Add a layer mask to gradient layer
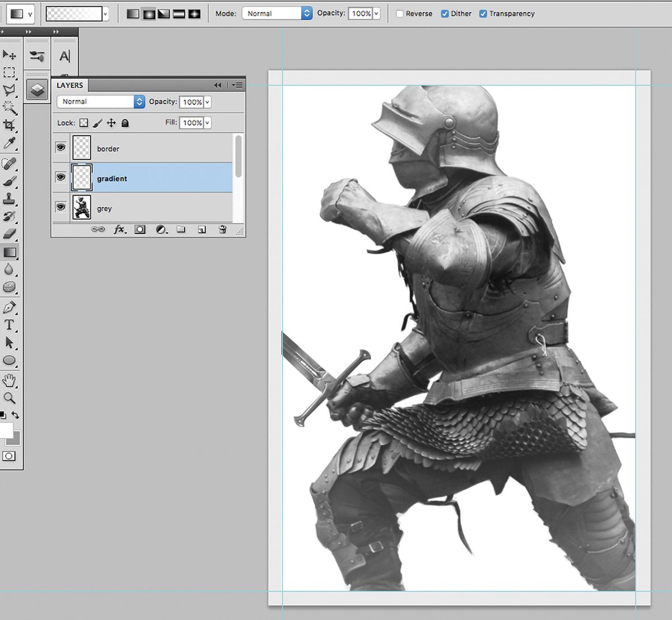 click(140, 229)
